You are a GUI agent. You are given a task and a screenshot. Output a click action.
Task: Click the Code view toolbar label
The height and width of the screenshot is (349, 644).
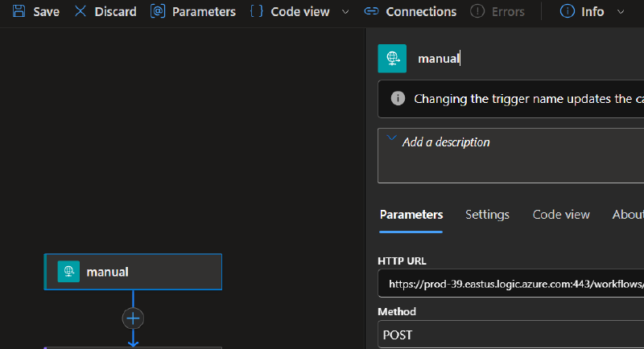(300, 12)
